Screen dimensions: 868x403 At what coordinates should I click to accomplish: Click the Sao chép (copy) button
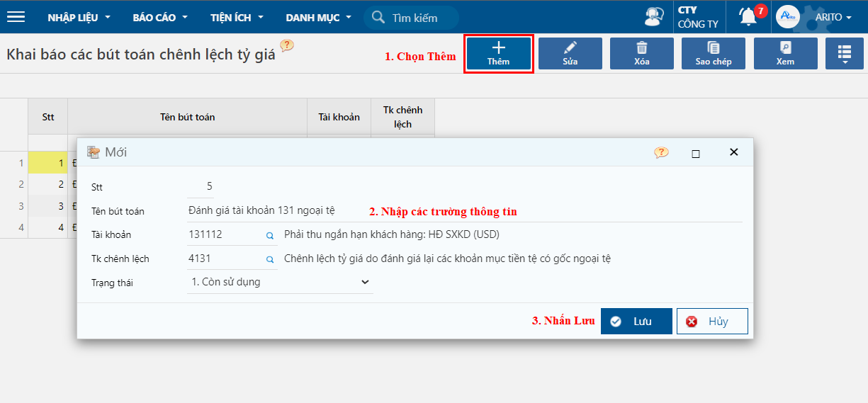(713, 53)
